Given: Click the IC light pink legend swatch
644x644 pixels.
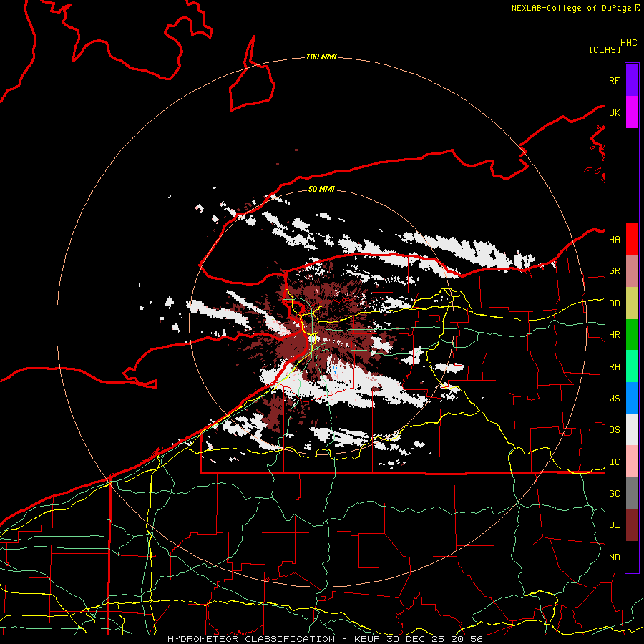Looking at the screenshot, I should coord(632,462).
